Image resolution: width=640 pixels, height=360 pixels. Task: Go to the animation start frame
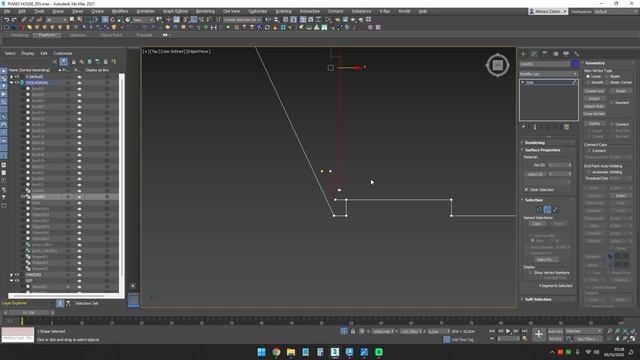492,331
